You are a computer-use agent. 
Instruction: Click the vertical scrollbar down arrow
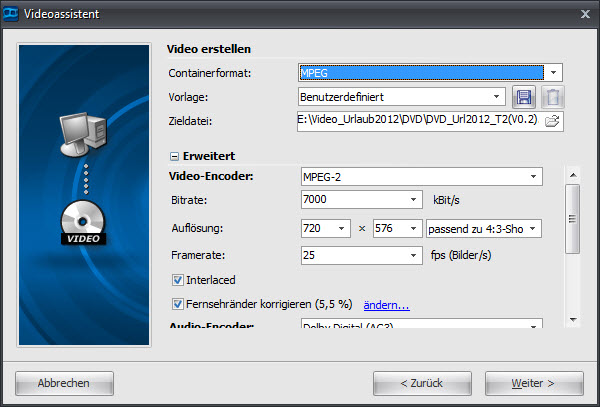(573, 319)
